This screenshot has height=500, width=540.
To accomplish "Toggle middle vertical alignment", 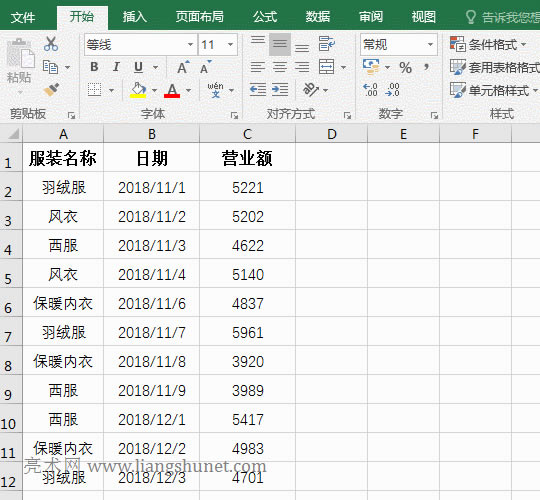I will [280, 44].
